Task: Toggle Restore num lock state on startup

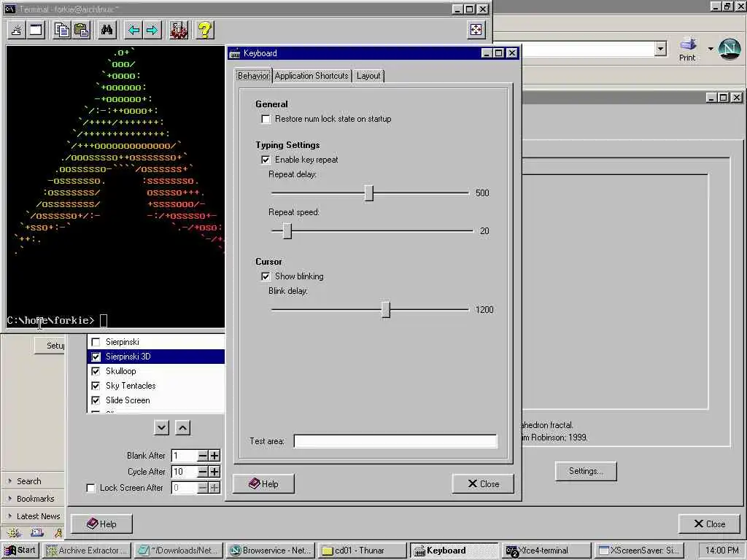Action: pos(266,119)
